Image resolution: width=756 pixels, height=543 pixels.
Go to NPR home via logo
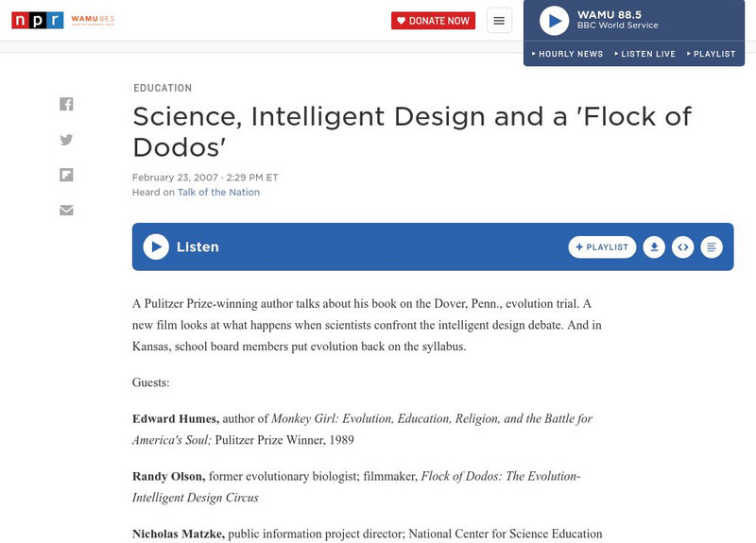click(x=37, y=20)
